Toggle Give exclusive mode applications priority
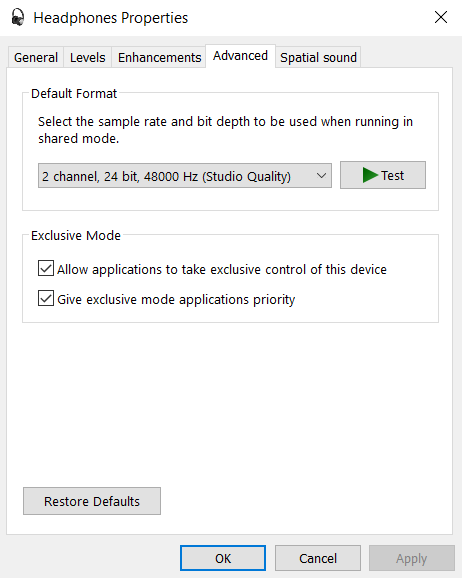 pyautogui.click(x=46, y=299)
